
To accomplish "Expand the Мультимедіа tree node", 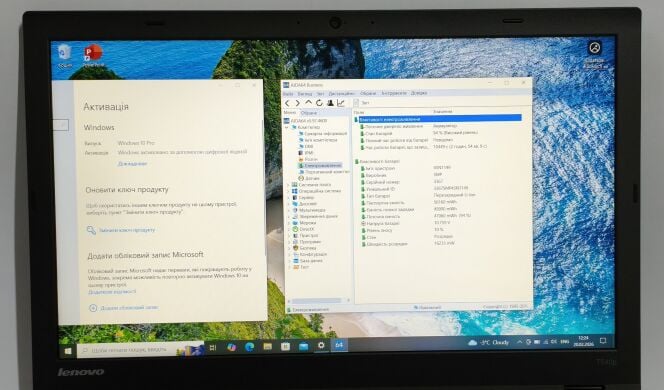I will pos(289,210).
